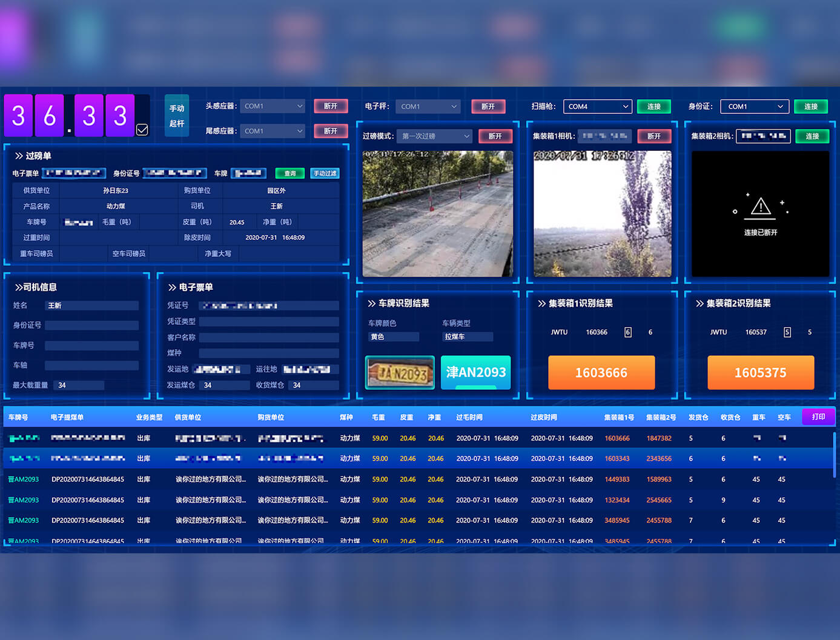Image resolution: width=840 pixels, height=640 pixels.
Task: Click the boxed check digit 6 for container 1
Action: click(627, 332)
